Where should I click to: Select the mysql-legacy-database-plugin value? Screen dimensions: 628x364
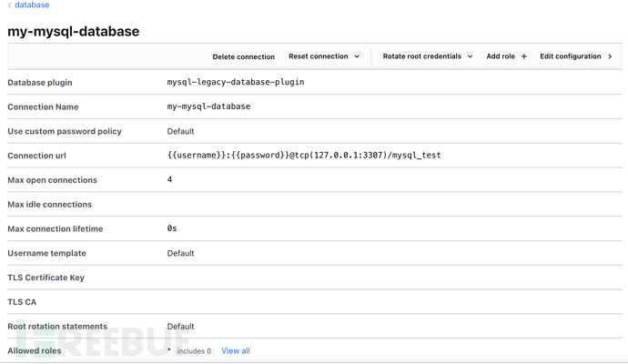[235, 82]
